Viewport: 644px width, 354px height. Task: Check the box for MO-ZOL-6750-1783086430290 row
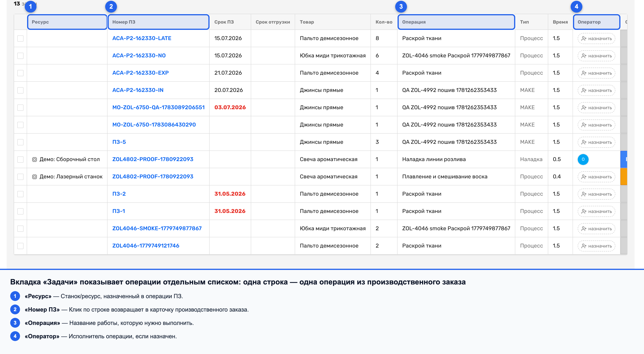(x=20, y=125)
